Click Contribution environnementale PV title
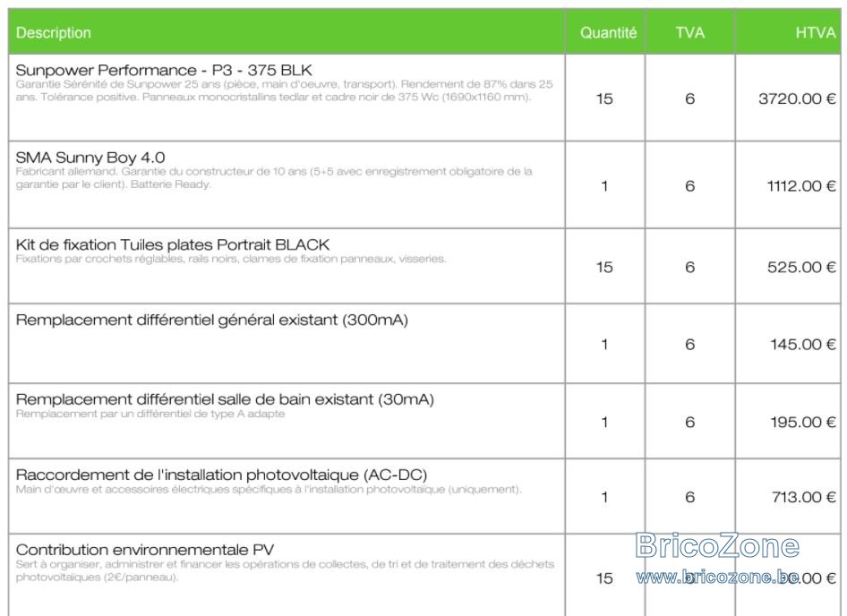 (145, 550)
